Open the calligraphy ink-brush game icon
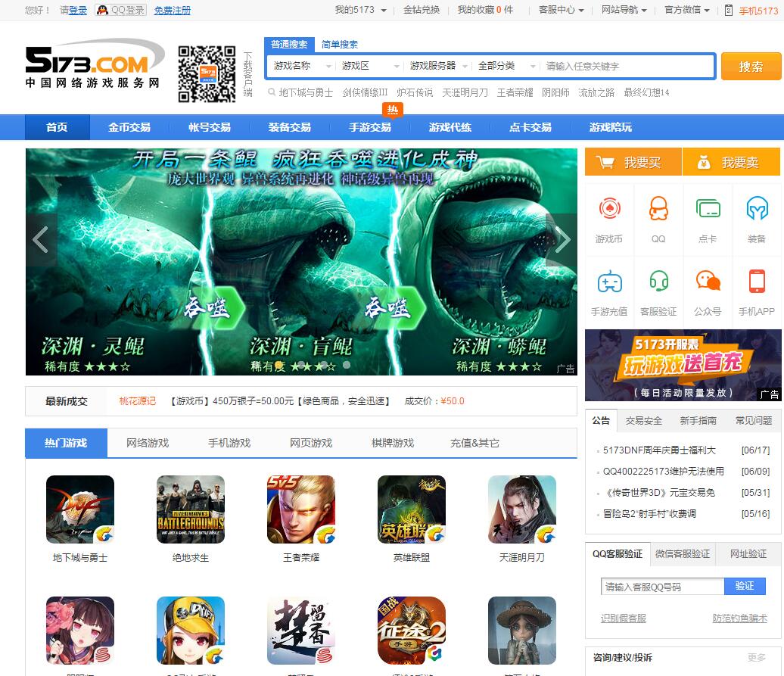This screenshot has height=676, width=784. pyautogui.click(x=301, y=631)
